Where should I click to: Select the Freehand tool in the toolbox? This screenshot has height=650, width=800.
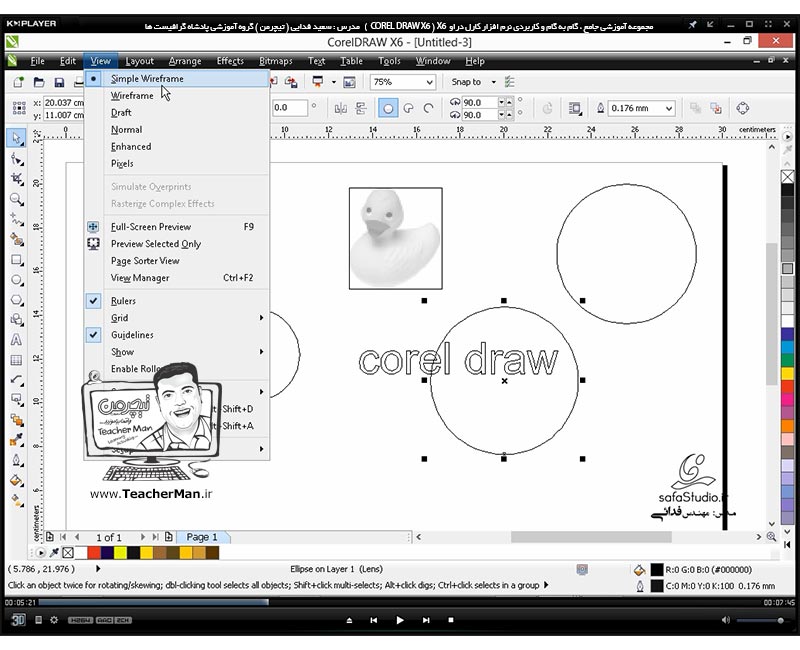(16, 219)
